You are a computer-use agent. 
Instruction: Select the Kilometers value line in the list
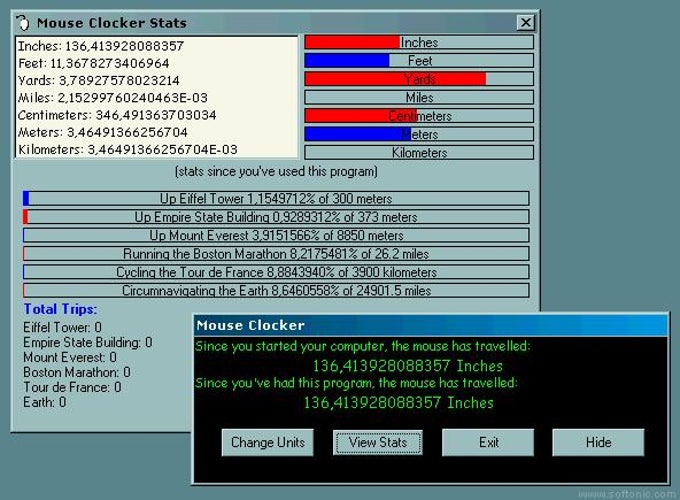click(128, 150)
